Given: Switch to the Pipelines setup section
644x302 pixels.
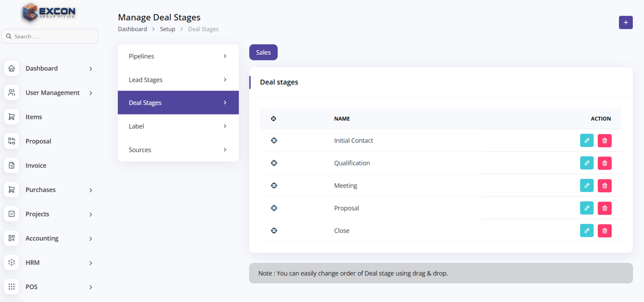Looking at the screenshot, I should 178,56.
